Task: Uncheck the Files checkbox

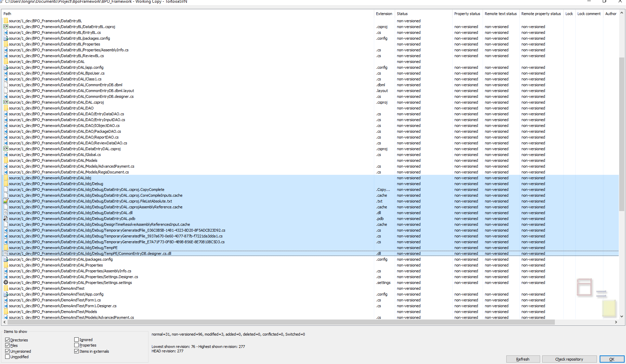Action: 7,346
